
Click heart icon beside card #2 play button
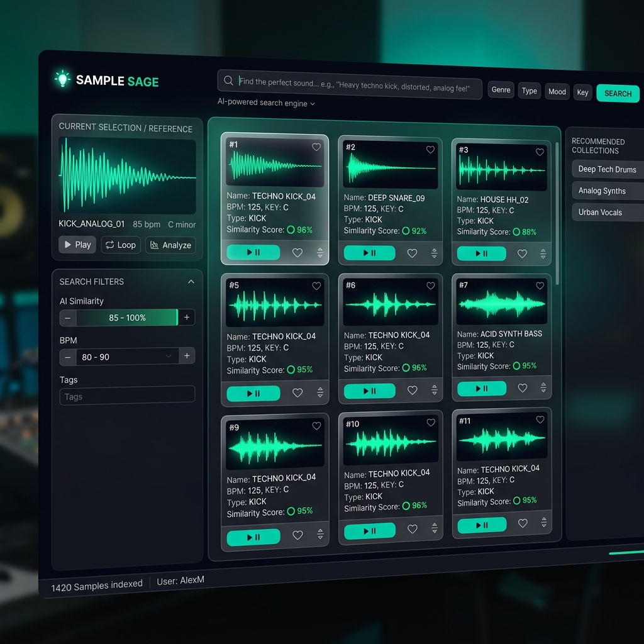click(x=413, y=253)
